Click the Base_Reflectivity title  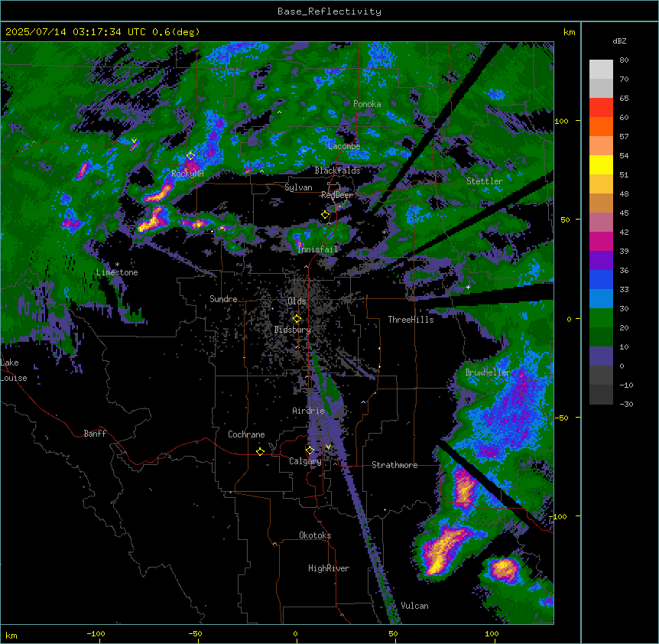tap(329, 11)
